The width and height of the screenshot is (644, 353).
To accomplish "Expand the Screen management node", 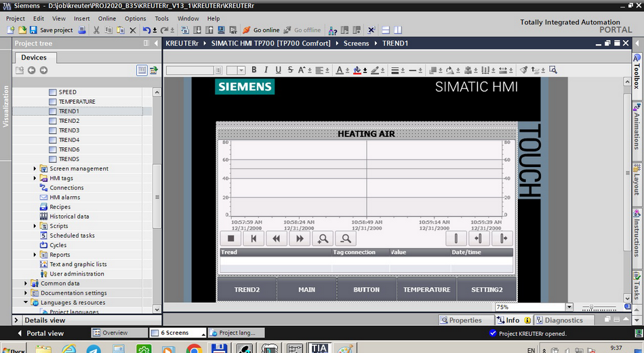I will [35, 168].
